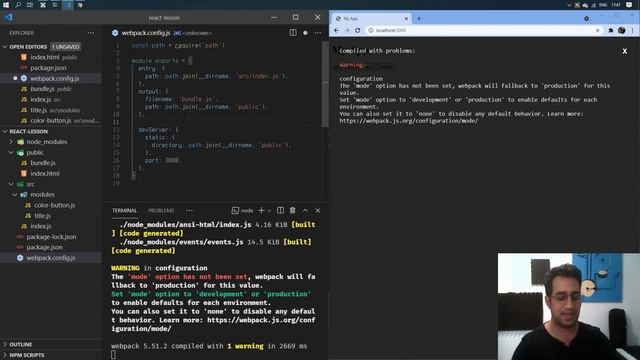Open package-lock.json in the file tree
Image resolution: width=640 pixels, height=360 pixels.
[51, 237]
